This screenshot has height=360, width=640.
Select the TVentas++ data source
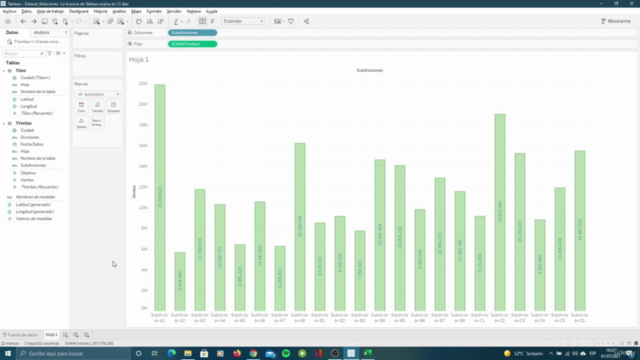tap(34, 42)
